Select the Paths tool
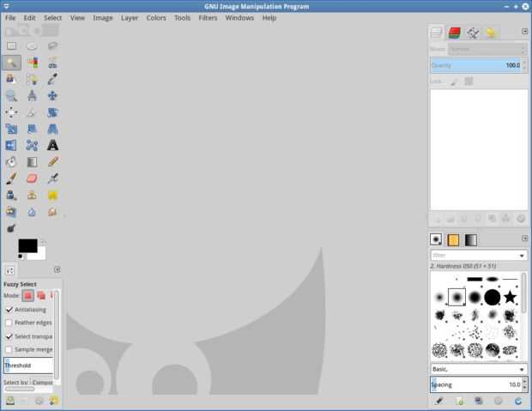Screen dimensions: 532x411 click(x=32, y=79)
